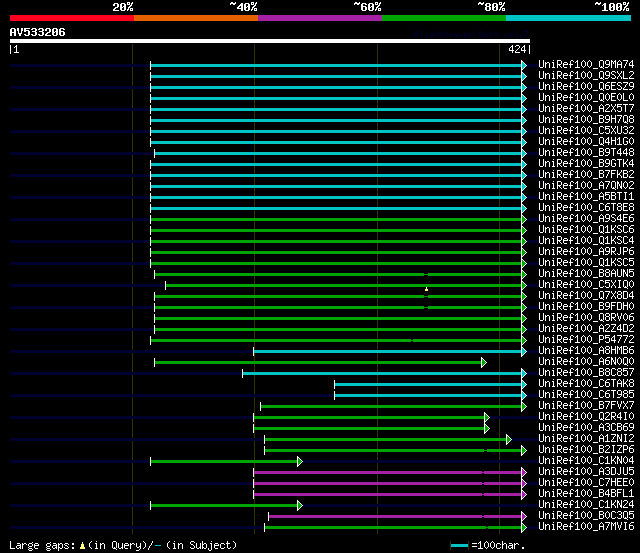This screenshot has width=640, height=553.
Task: Open the UniRef100_C6TAK8 entry
Action: pos(586,384)
